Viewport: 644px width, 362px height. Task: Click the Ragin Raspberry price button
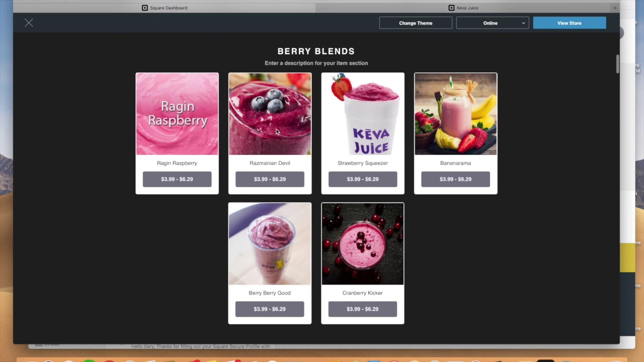[x=177, y=179]
